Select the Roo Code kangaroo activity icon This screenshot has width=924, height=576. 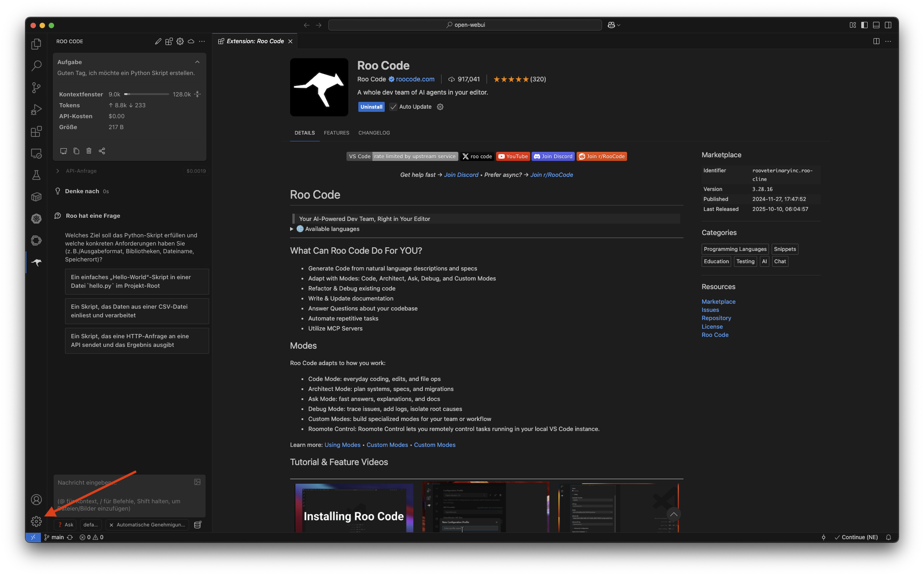tap(36, 262)
